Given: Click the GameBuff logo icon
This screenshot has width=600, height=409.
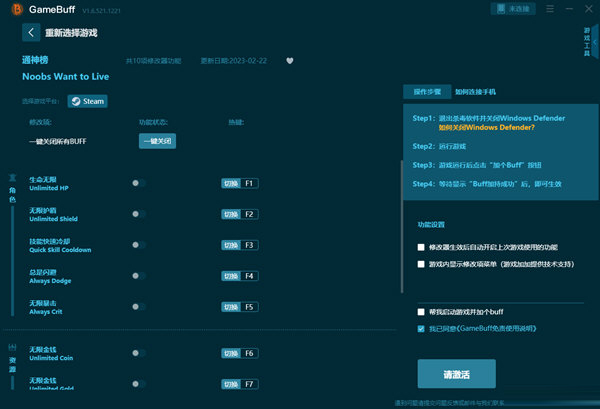Looking at the screenshot, I should (16, 9).
